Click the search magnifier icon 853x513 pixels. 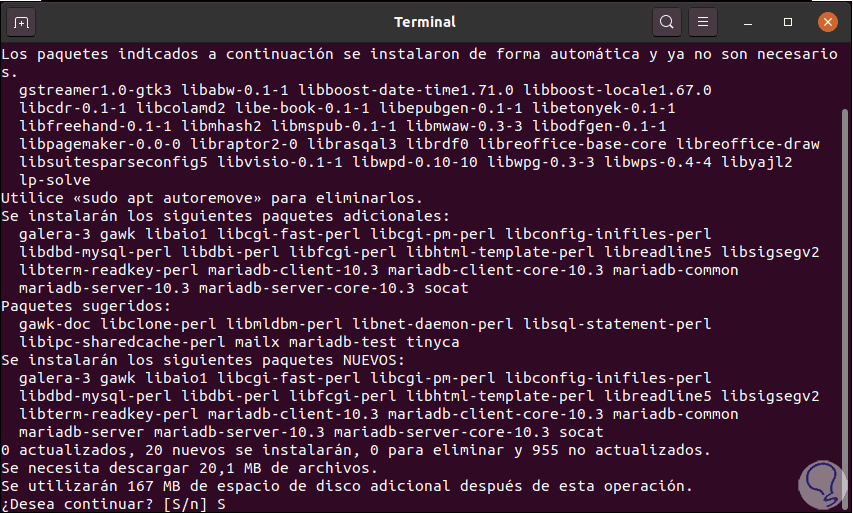(x=667, y=22)
